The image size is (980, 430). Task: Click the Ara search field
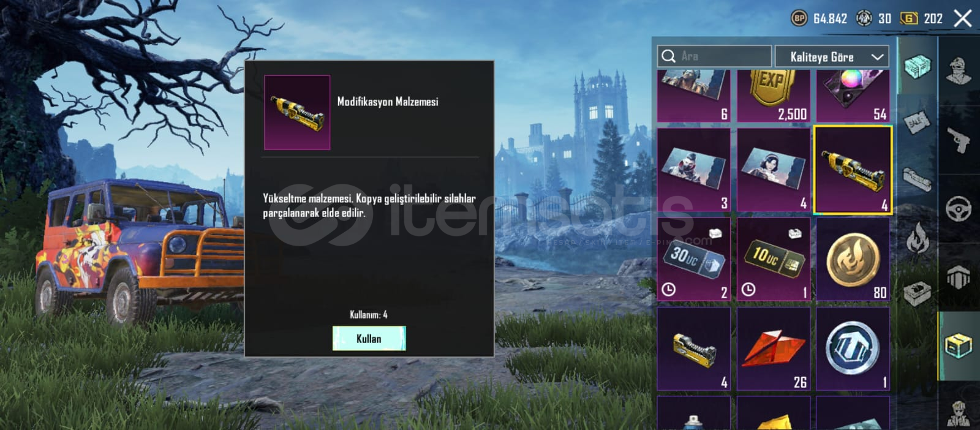[x=714, y=56]
